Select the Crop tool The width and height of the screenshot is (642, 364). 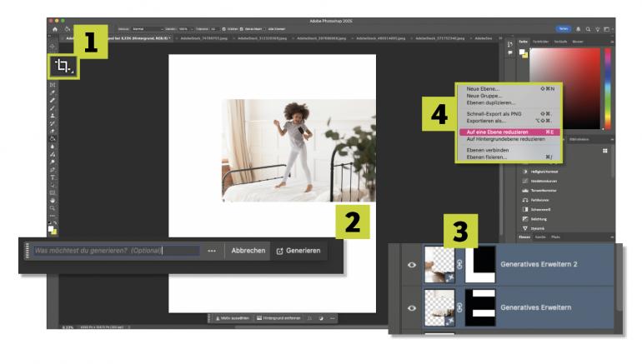(63, 66)
